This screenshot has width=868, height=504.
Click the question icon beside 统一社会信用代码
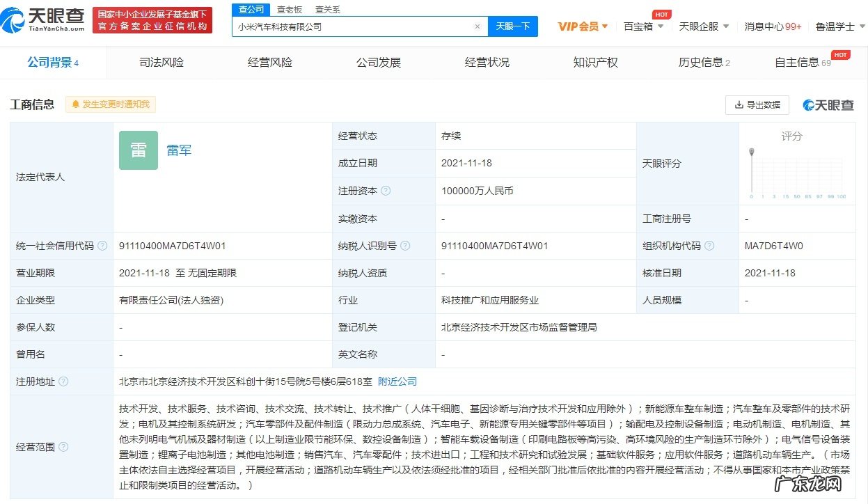(101, 245)
